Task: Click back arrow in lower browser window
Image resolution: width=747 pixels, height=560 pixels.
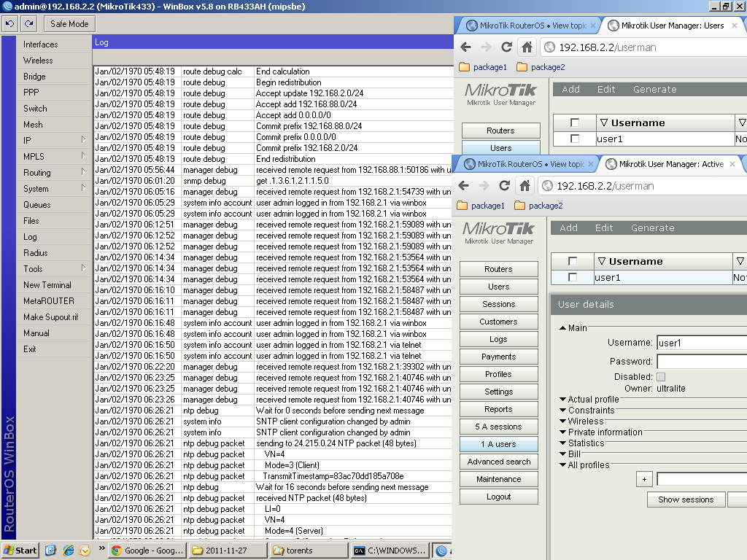Action: click(464, 186)
